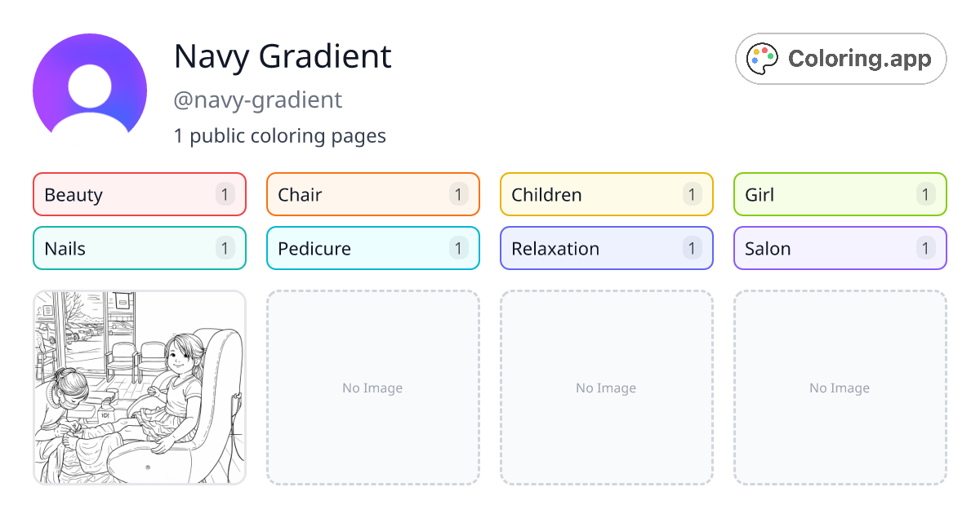Viewport: 980px width, 514px height.
Task: Click the count badge on Beauty tag
Action: [x=225, y=194]
